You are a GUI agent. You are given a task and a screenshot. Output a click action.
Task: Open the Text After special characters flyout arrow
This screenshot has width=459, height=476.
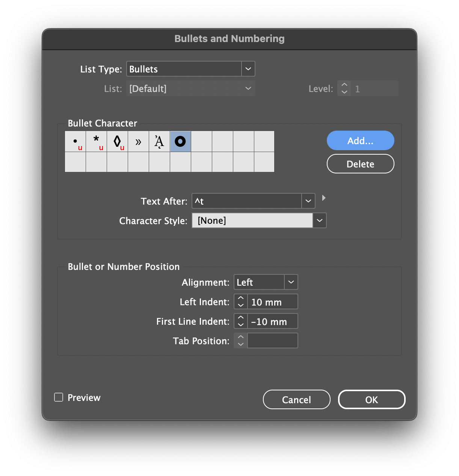[x=324, y=198]
